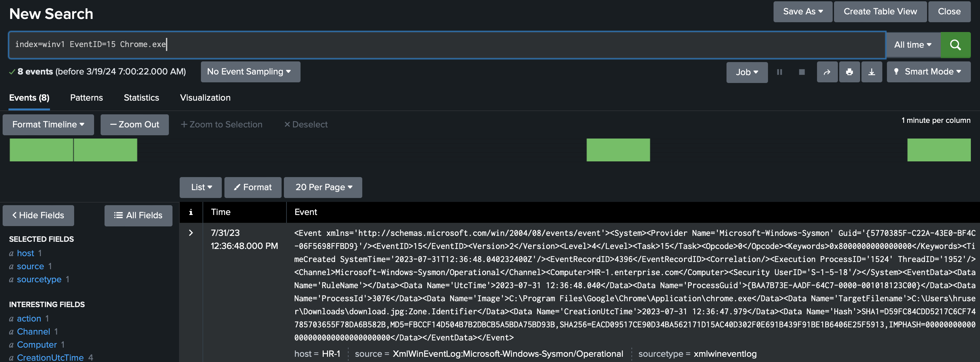
Task: Click the green search magnifier button
Action: point(955,45)
